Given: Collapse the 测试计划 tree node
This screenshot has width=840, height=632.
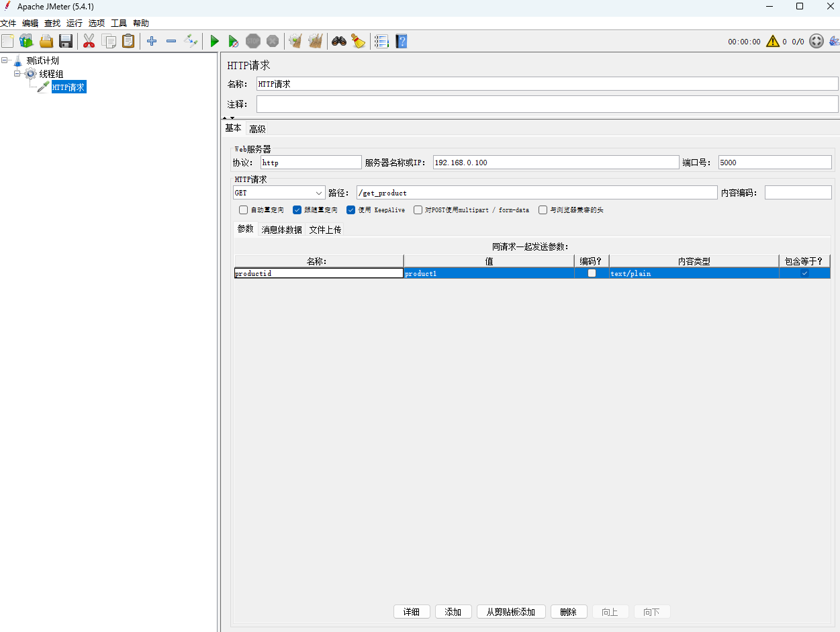Looking at the screenshot, I should pyautogui.click(x=5, y=60).
